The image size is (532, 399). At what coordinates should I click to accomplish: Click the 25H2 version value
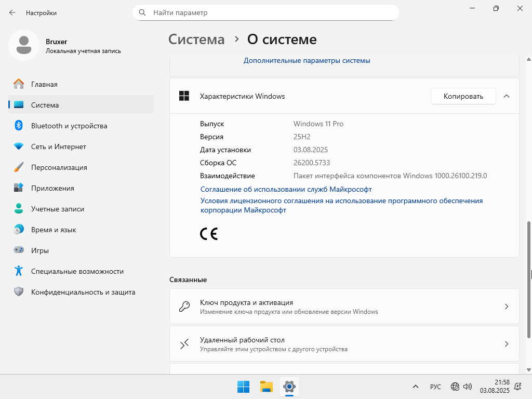pos(302,137)
